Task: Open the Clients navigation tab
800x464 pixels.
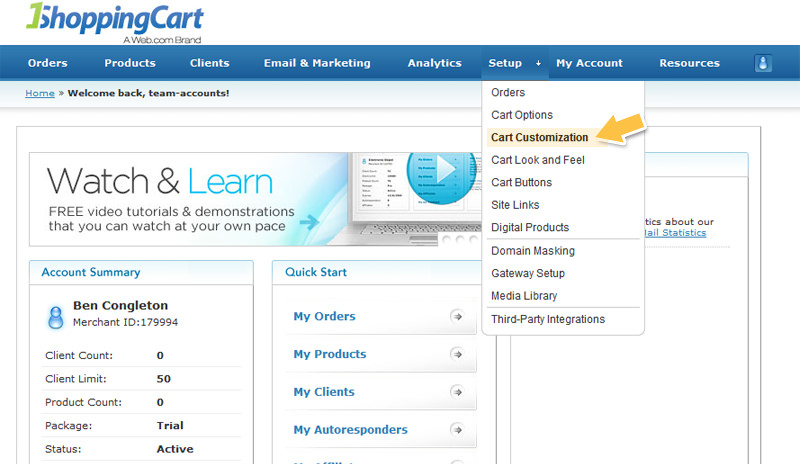Action: point(210,63)
